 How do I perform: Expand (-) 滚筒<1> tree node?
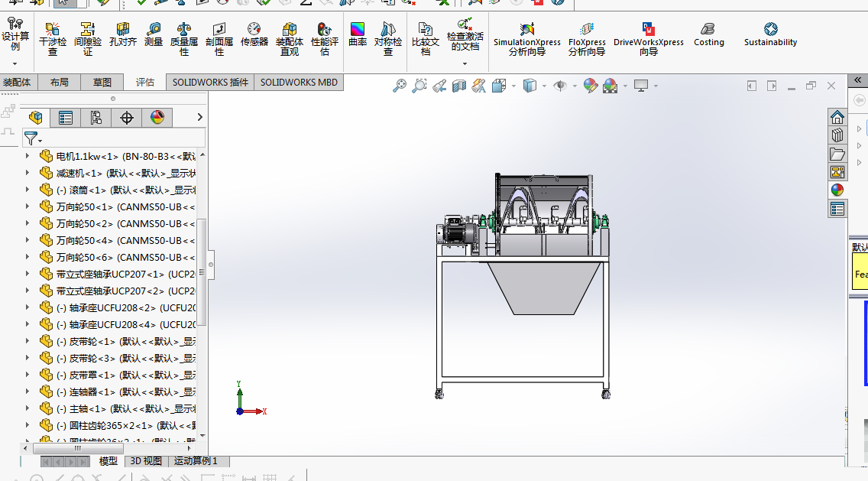[28, 190]
